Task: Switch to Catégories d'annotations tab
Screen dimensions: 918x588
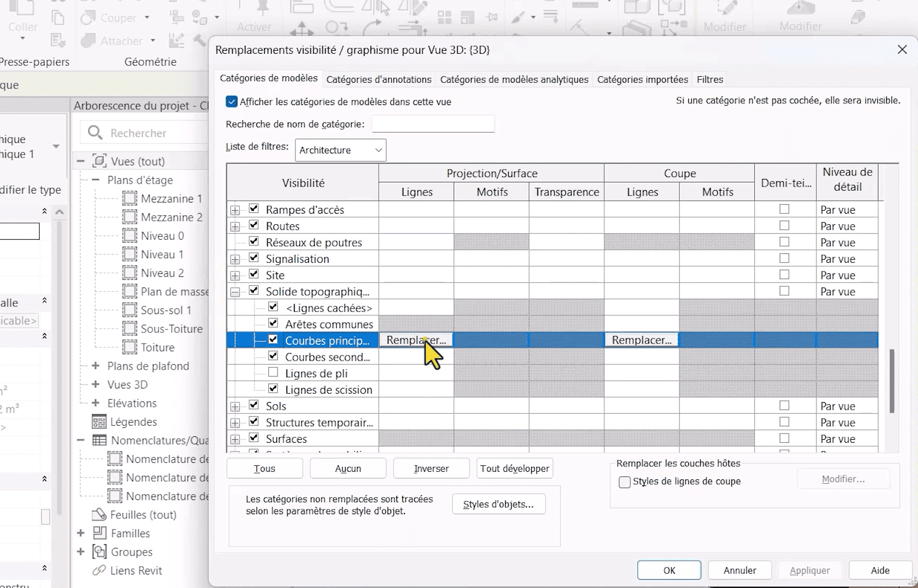Action: [379, 79]
